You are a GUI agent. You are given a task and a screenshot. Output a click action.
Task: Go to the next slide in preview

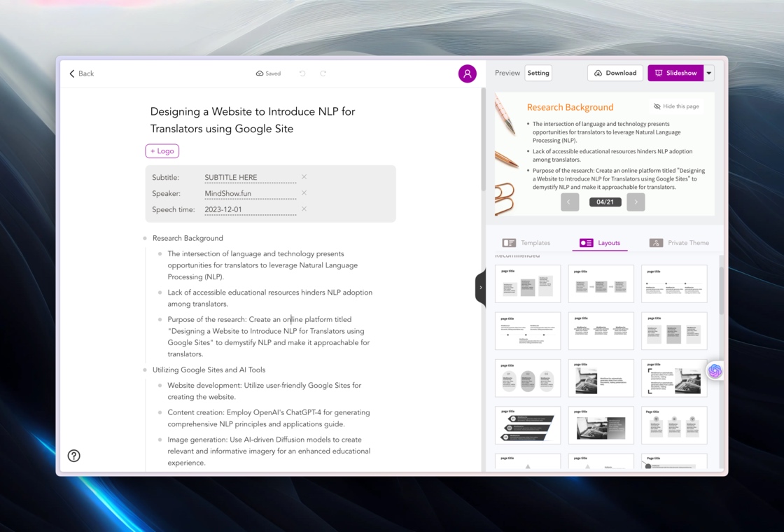point(636,202)
